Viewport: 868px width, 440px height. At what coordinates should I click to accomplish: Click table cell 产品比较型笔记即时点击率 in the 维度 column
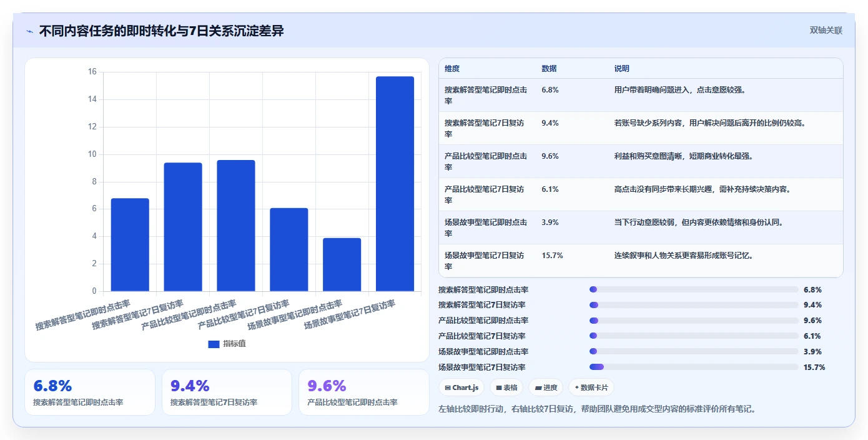pyautogui.click(x=486, y=161)
